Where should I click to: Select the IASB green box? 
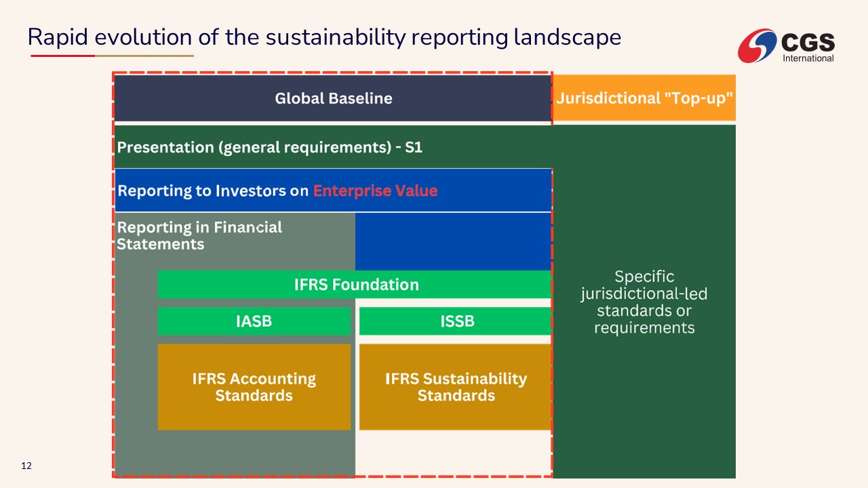click(x=254, y=321)
